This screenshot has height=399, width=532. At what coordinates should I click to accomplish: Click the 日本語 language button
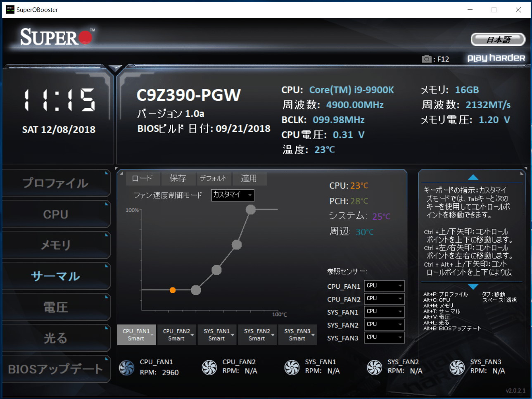pos(498,40)
